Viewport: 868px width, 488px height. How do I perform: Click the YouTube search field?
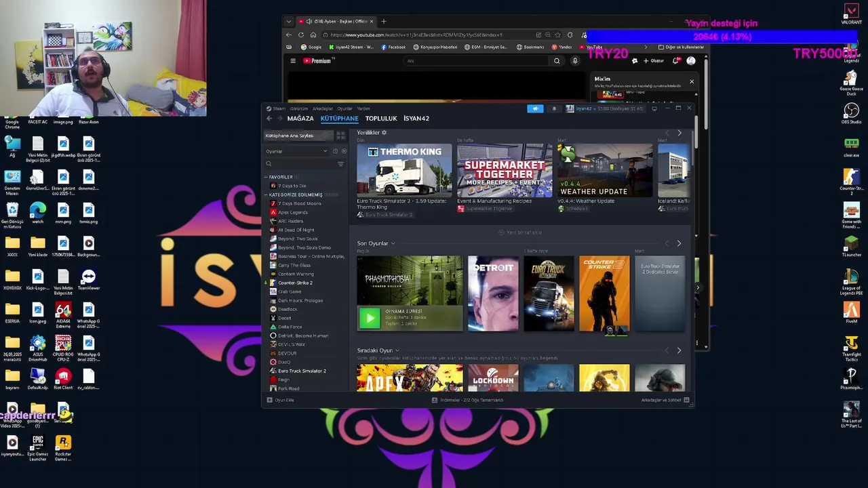point(477,61)
